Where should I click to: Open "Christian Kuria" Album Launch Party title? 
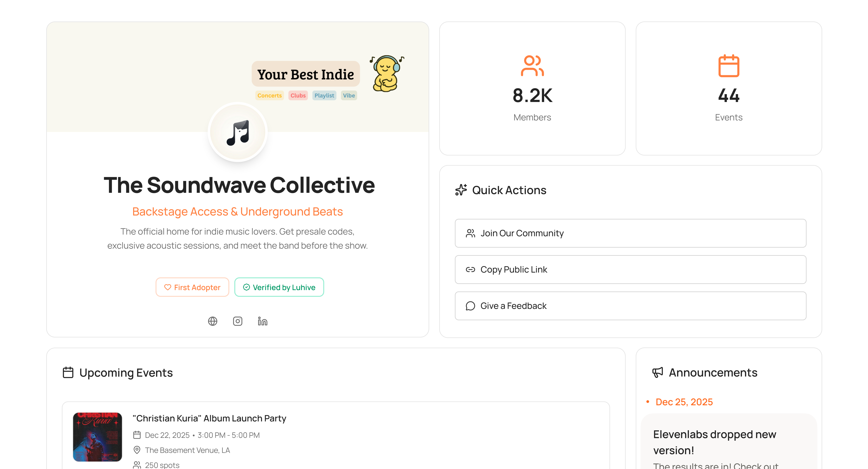click(209, 418)
